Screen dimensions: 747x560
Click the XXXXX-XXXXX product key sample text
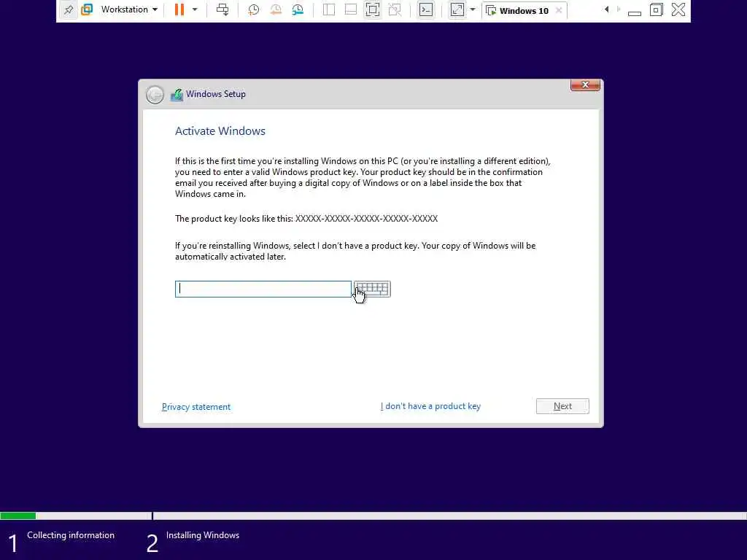pos(366,219)
